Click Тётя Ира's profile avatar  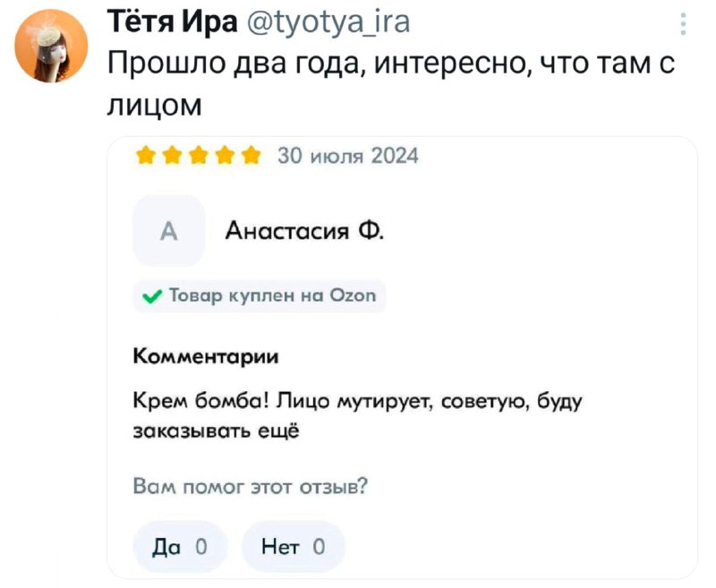tap(53, 45)
